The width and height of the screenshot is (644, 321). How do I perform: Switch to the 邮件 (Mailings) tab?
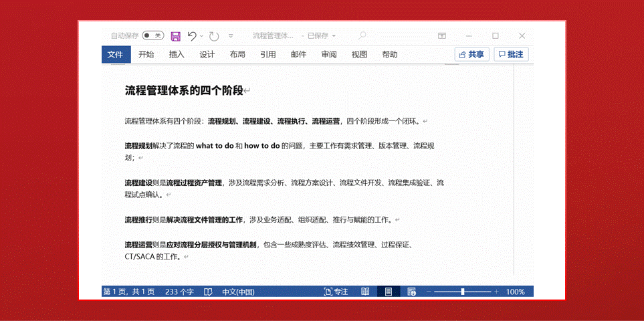(x=298, y=55)
